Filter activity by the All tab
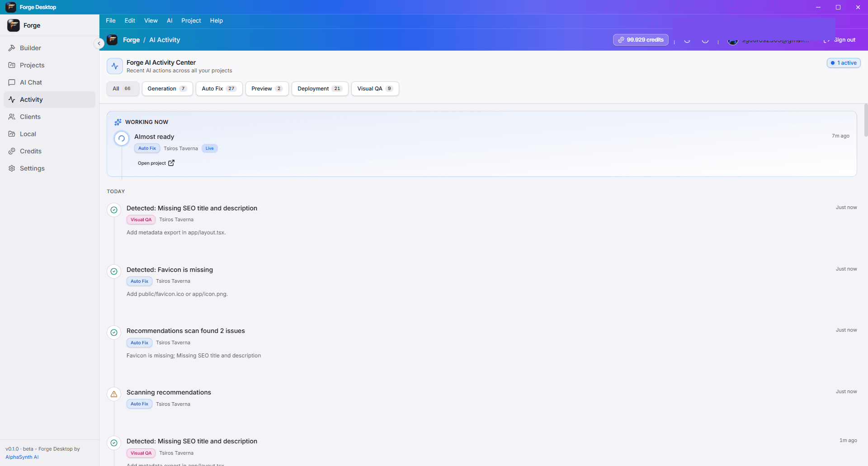868x466 pixels. click(x=123, y=89)
